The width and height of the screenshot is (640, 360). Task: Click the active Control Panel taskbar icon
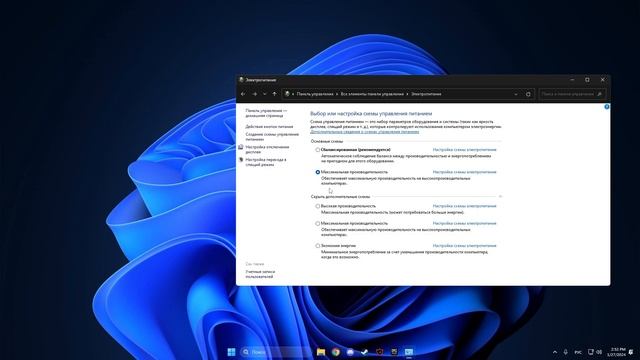409,352
